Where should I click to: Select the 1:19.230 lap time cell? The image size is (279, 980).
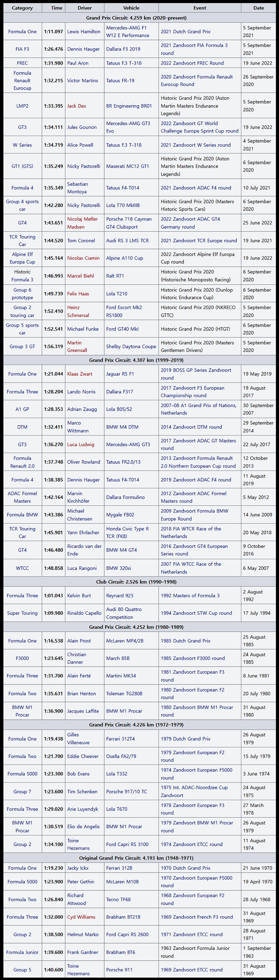(x=53, y=868)
